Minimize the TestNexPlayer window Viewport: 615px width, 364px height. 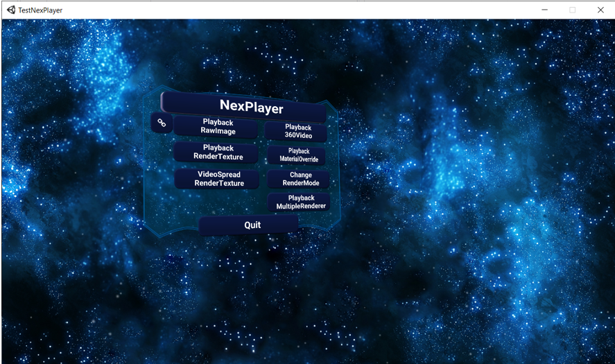point(544,10)
